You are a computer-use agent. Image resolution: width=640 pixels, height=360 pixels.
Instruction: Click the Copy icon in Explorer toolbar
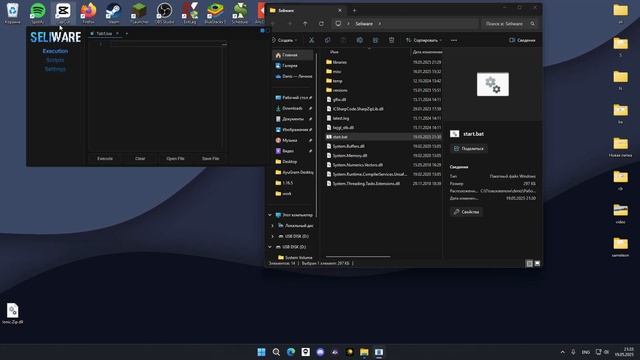327,40
